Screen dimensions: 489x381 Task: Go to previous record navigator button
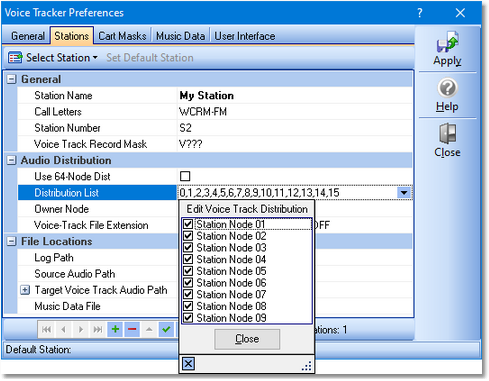pyautogui.click(x=63, y=330)
